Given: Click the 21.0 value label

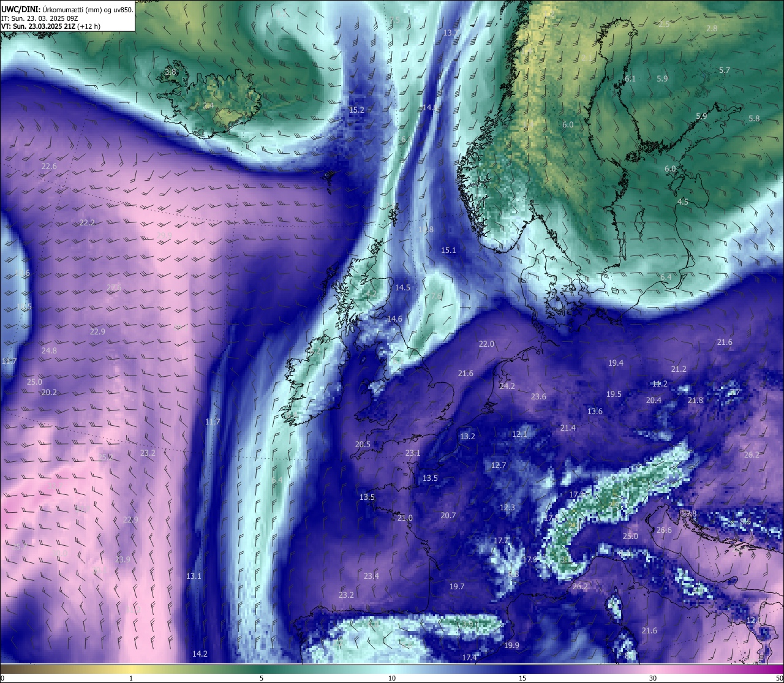Looking at the screenshot, I should (405, 518).
